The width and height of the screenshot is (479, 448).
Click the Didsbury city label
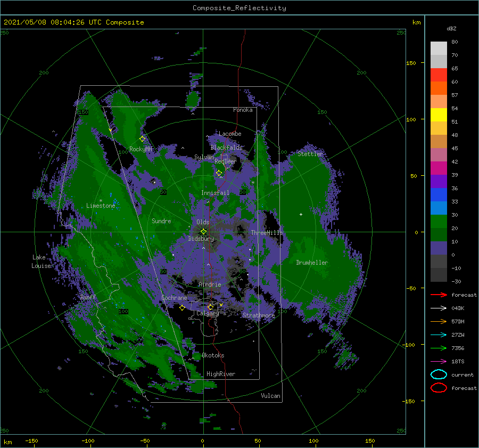coord(201,239)
